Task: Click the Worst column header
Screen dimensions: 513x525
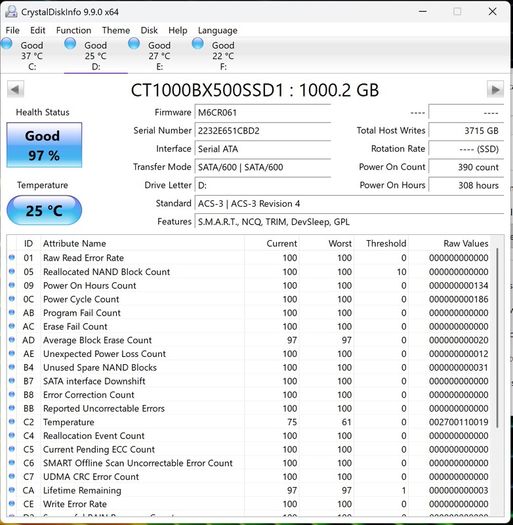Action: [x=326, y=243]
